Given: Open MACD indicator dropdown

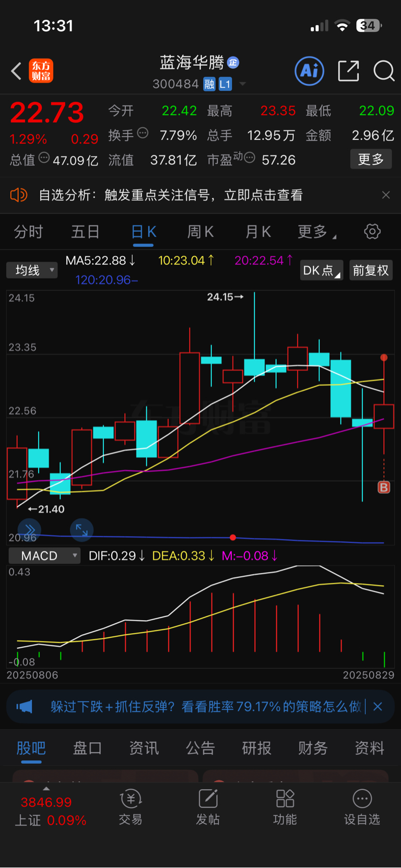Looking at the screenshot, I should click(44, 556).
